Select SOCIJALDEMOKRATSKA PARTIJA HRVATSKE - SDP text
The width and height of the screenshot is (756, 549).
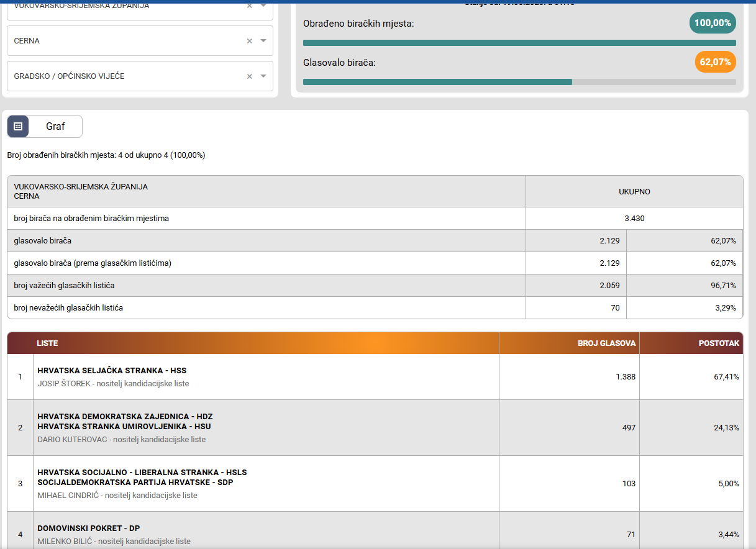[135, 483]
